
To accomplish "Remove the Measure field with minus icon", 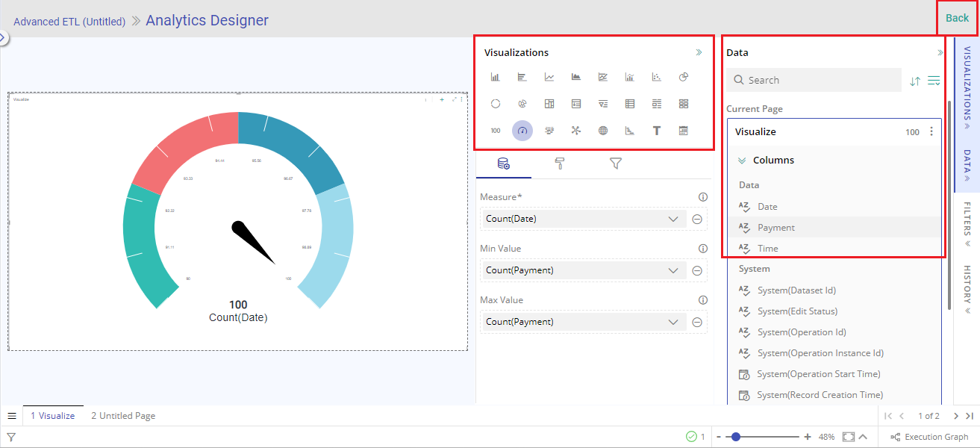I will [x=697, y=220].
